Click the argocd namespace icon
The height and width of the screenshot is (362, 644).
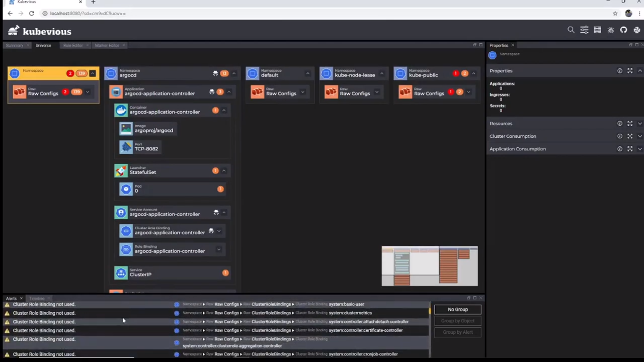click(x=111, y=74)
